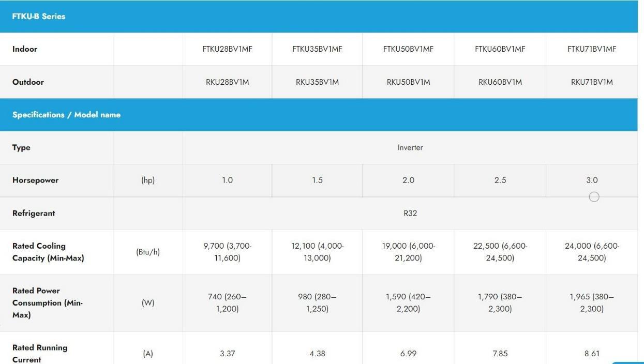Click cooling capacity 9,700 (3,700-11,600)
Image resolution: width=644 pixels, height=364 pixels.
pyautogui.click(x=227, y=252)
